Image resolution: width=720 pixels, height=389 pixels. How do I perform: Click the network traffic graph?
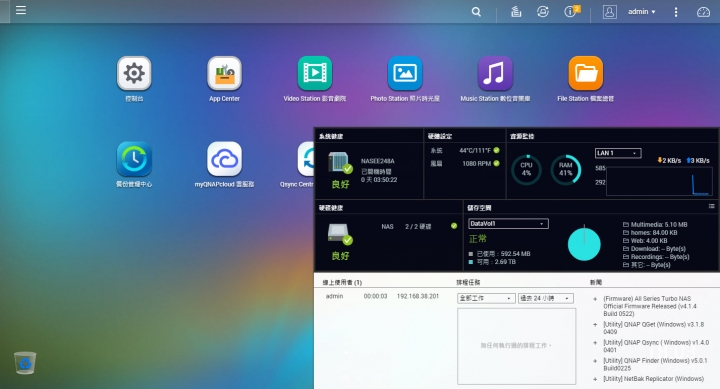[659, 181]
